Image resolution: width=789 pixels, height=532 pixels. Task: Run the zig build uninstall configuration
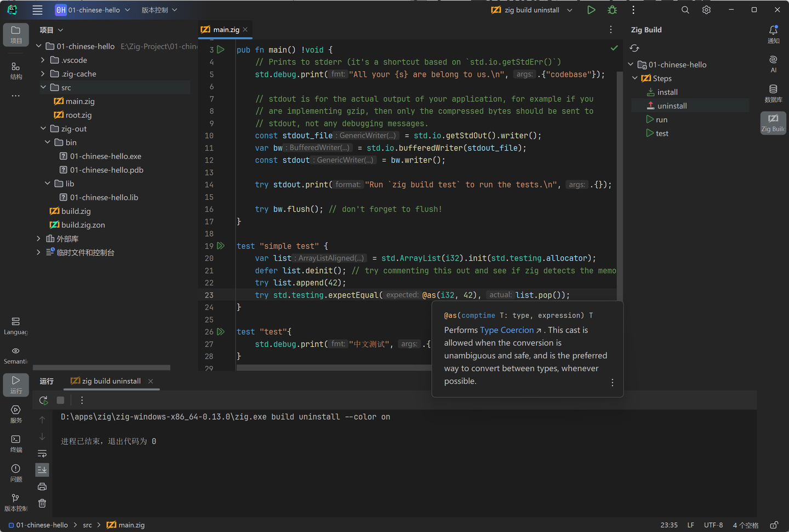click(591, 10)
